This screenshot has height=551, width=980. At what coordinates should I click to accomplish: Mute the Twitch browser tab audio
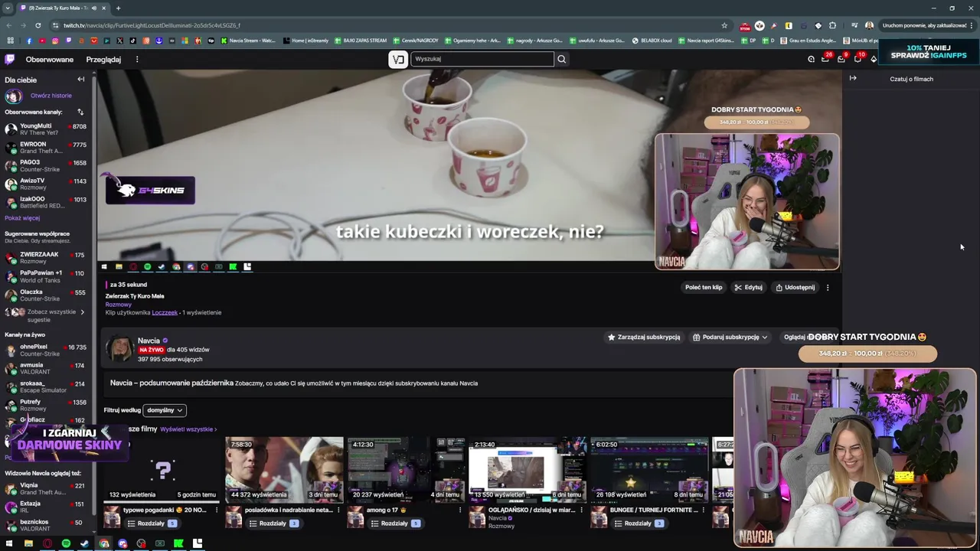click(94, 8)
